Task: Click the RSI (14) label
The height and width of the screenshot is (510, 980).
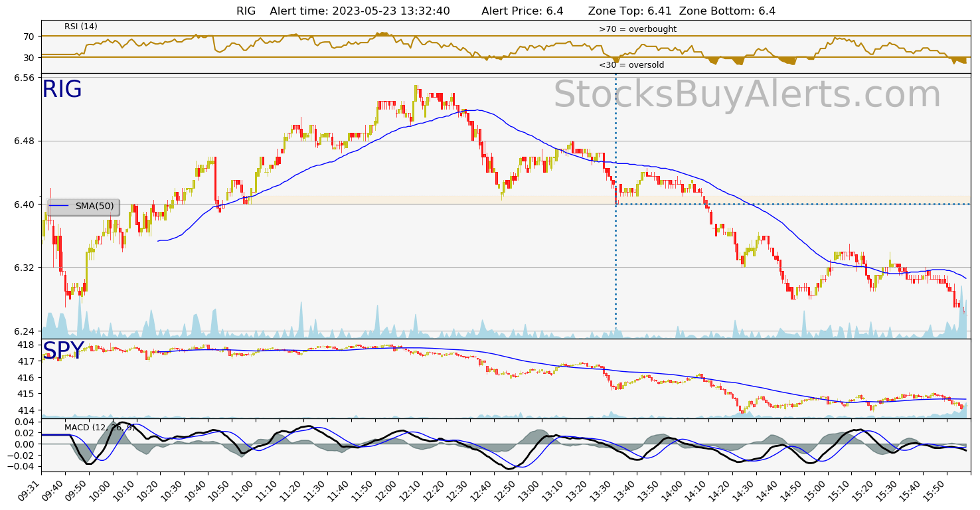Action: (x=81, y=27)
